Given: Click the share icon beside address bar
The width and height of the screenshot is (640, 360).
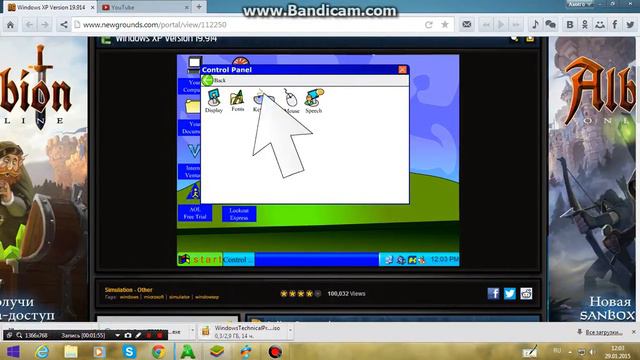Looking at the screenshot, I should pyautogui.click(x=64, y=25).
